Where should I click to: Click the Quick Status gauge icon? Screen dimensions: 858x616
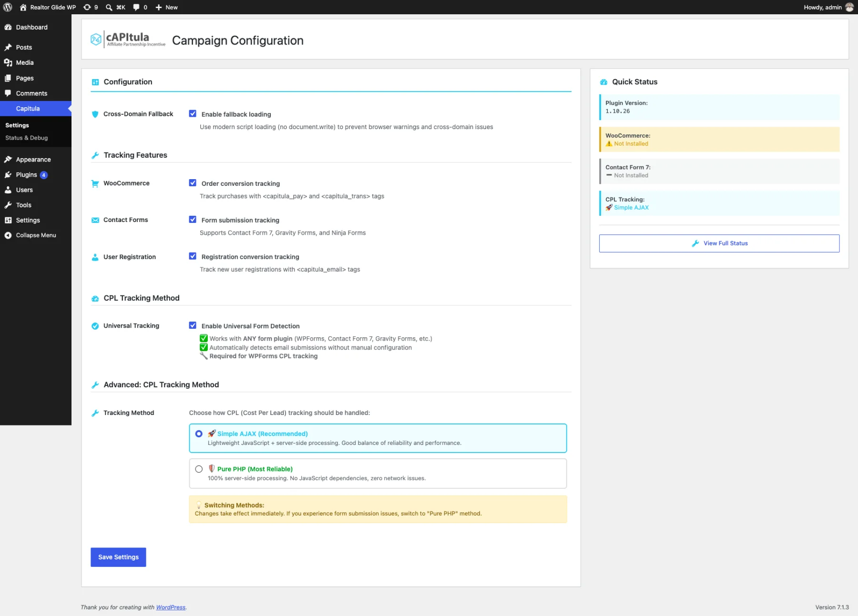(x=603, y=82)
